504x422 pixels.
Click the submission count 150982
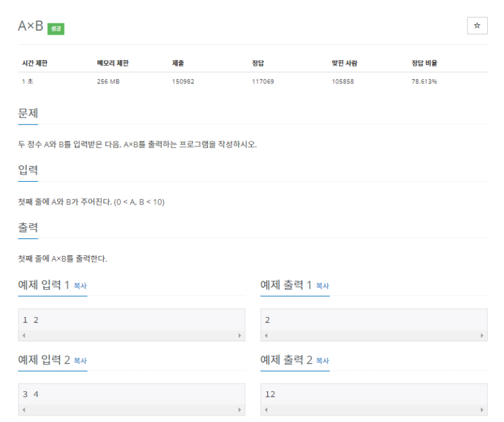[183, 81]
